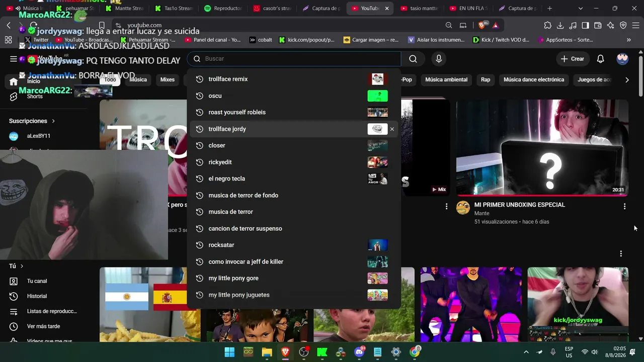Open the 'Panel del canal' bookmark
Screen dimensions: 644x362
213,40
